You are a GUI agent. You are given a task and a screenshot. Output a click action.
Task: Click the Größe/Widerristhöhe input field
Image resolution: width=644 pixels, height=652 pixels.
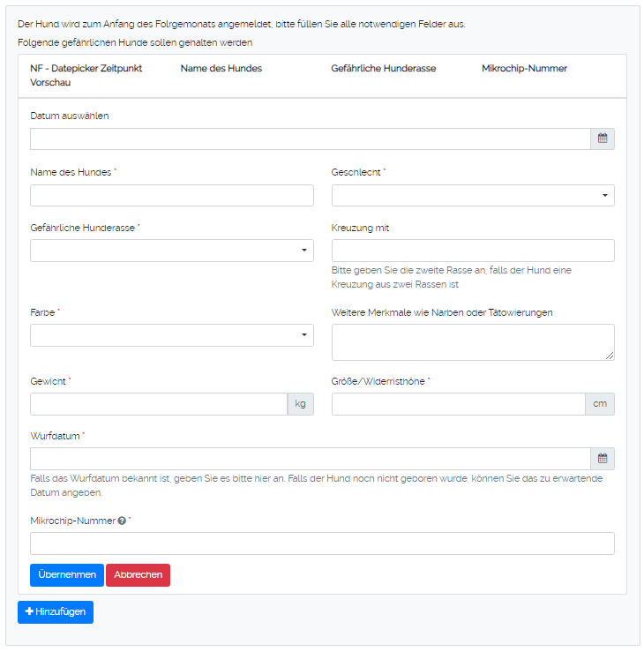[x=458, y=404]
